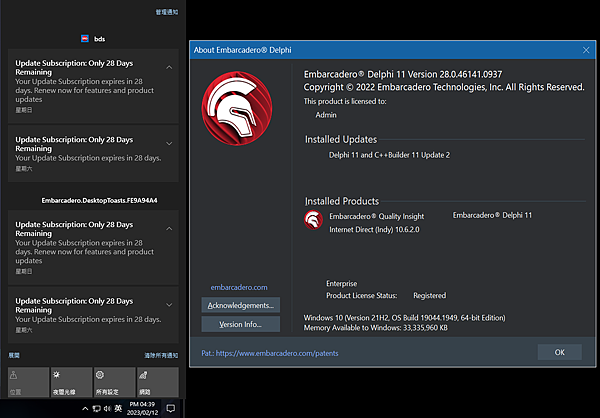Click 展開 to expand quick actions

14,355
